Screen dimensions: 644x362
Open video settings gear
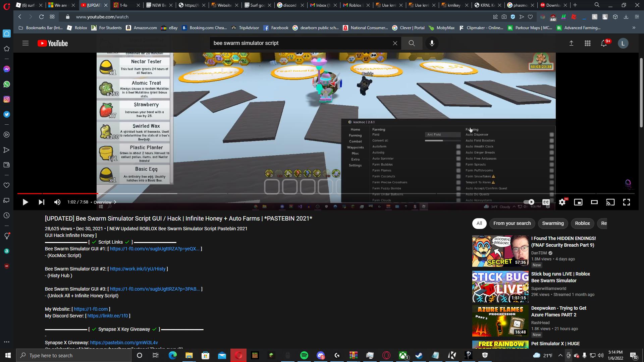(x=562, y=202)
